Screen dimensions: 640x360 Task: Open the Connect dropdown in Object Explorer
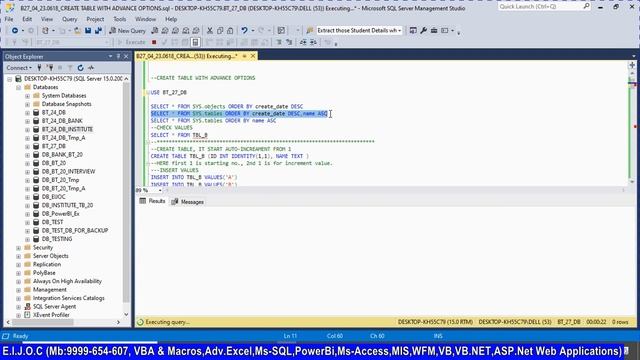pyautogui.click(x=19, y=68)
